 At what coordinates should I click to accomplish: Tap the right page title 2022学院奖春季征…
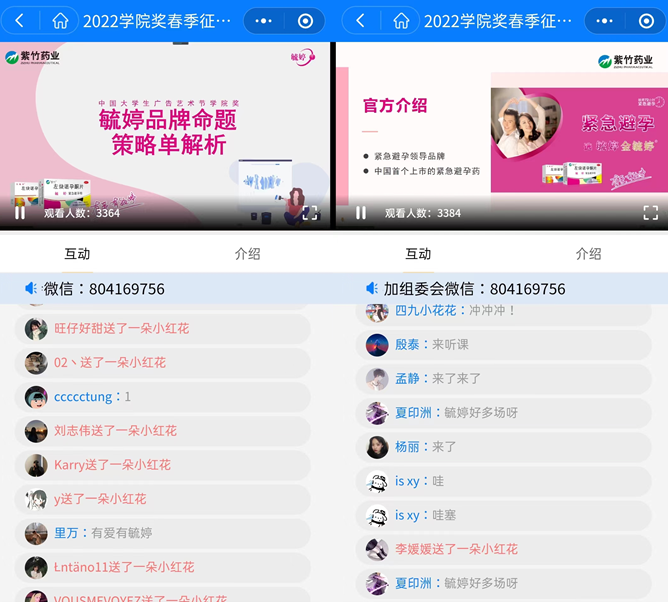pyautogui.click(x=498, y=21)
